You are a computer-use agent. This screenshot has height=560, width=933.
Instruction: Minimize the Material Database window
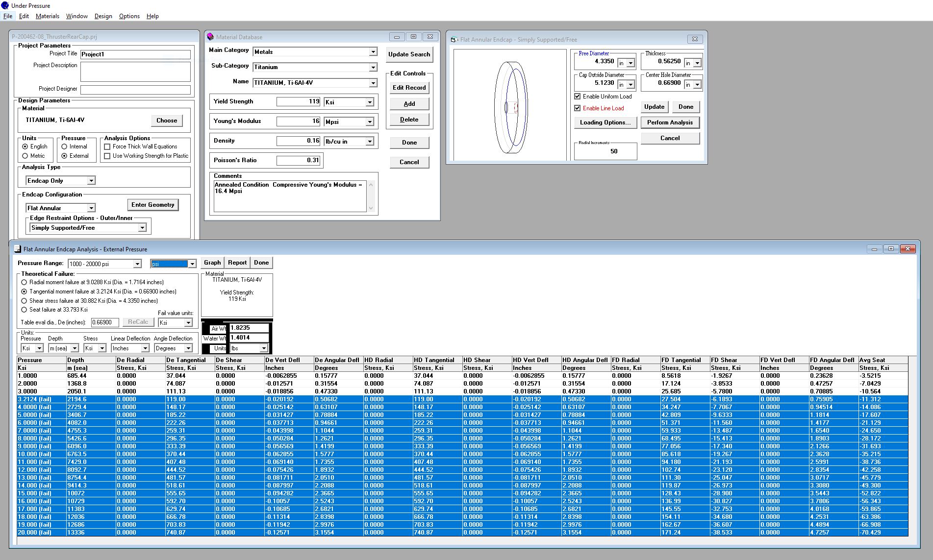[x=397, y=37]
